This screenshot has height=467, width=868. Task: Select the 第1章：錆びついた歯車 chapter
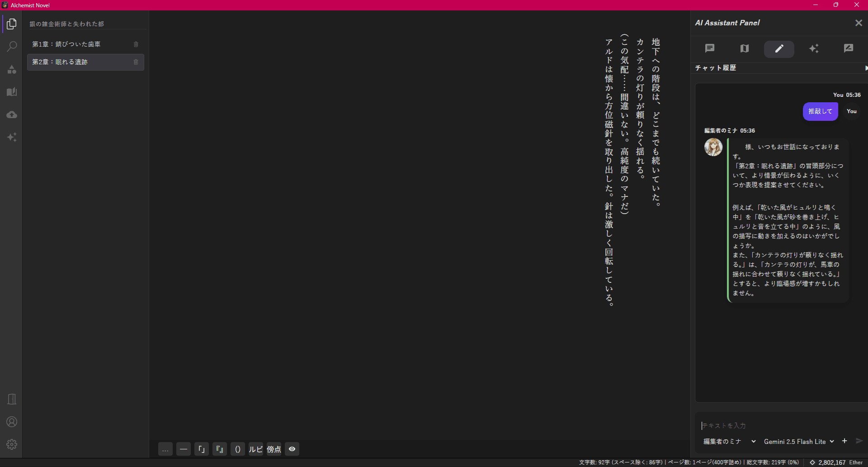pos(72,44)
